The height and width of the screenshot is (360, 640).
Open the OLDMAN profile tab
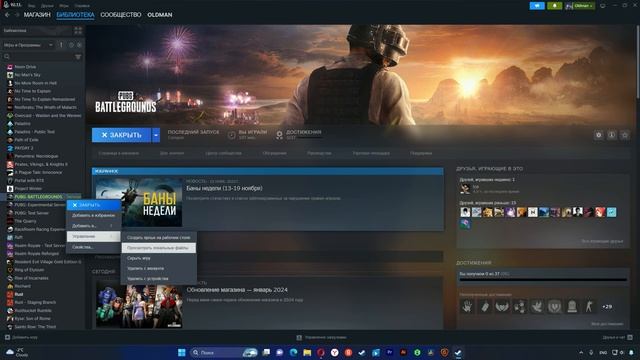[160, 15]
